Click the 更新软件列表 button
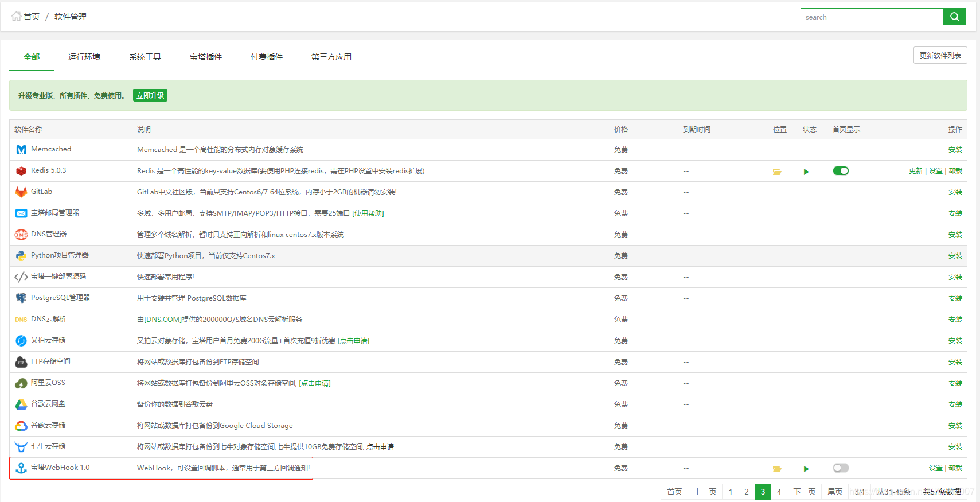Viewport: 980px width, 502px height. [x=940, y=55]
